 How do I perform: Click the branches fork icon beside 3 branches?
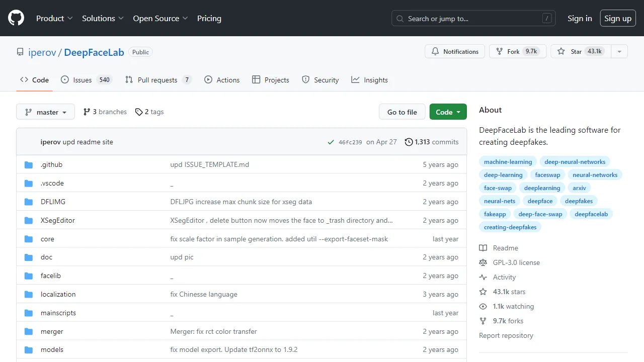pos(87,112)
